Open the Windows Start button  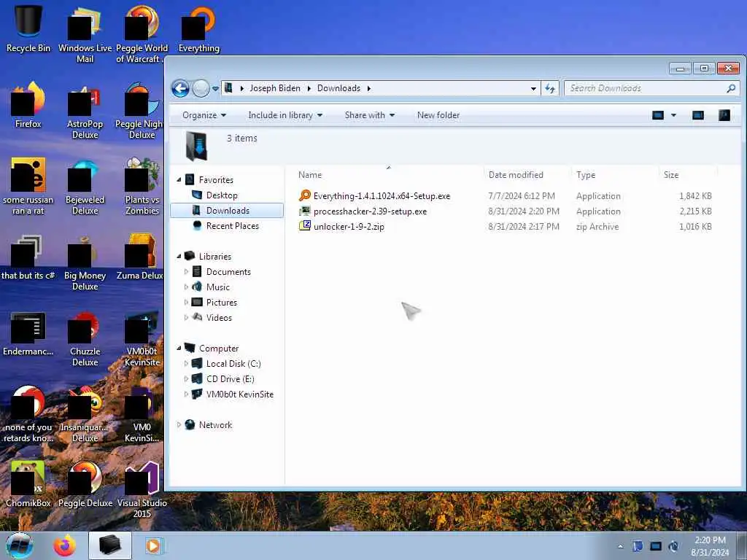(x=20, y=545)
